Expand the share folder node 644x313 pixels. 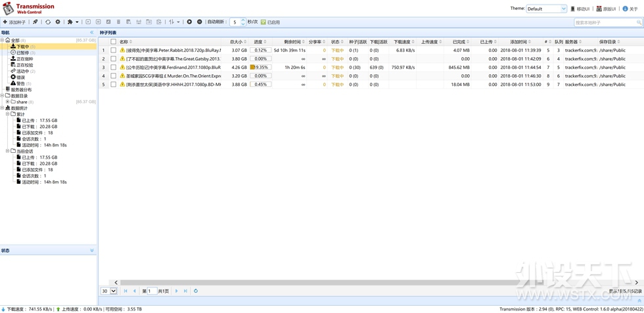pos(7,102)
